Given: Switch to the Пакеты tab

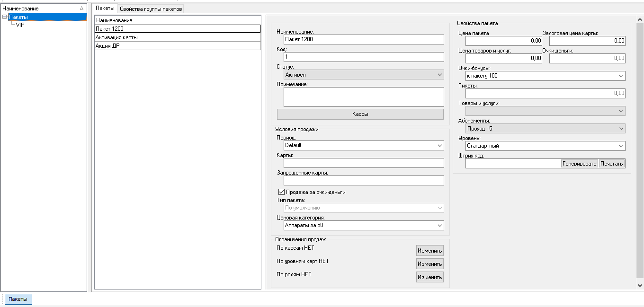Looking at the screenshot, I should (x=105, y=9).
